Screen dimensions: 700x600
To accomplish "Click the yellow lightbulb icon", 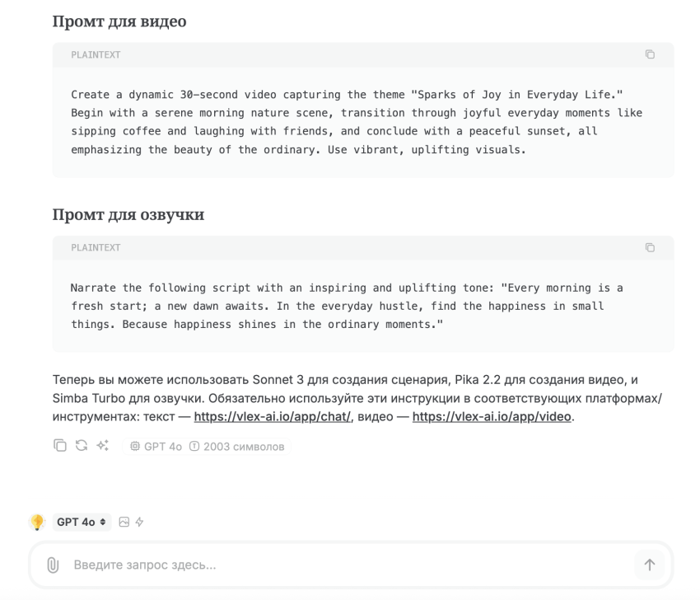I will [x=37, y=522].
